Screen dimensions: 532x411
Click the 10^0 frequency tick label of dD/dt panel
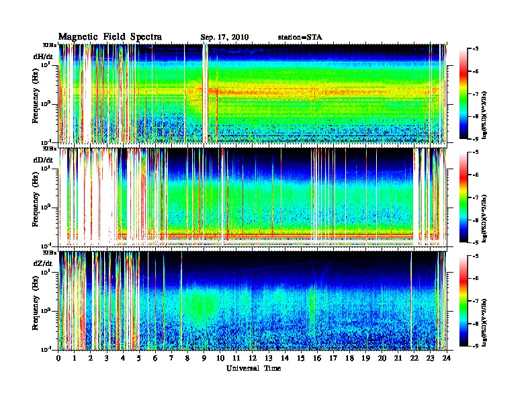pyautogui.click(x=45, y=207)
